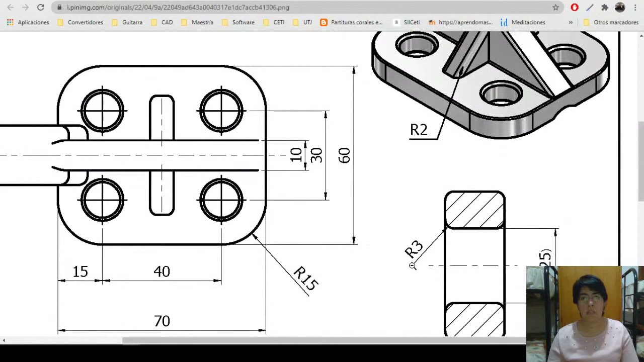The image size is (644, 362).
Task: Click the R2 radius label
Action: click(x=419, y=130)
